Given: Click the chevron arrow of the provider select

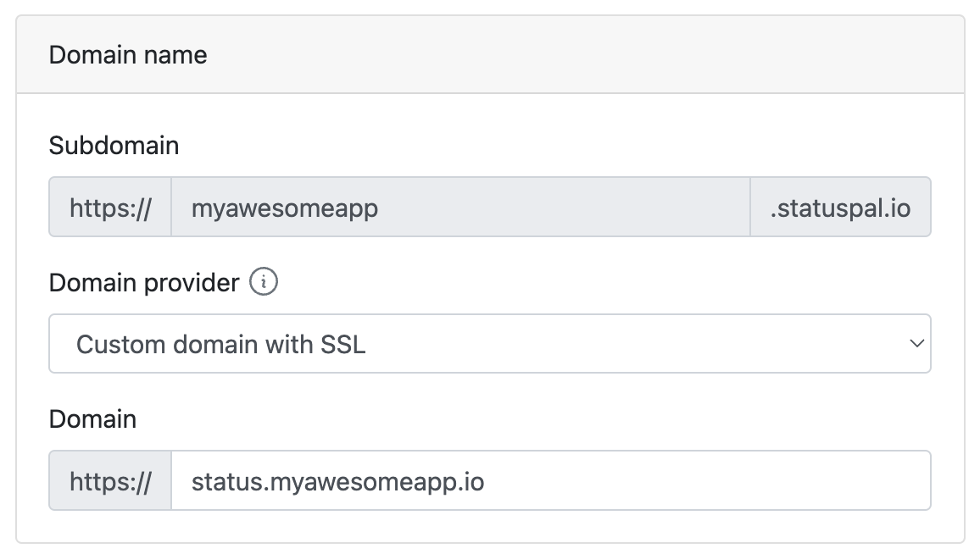Looking at the screenshot, I should [x=916, y=344].
